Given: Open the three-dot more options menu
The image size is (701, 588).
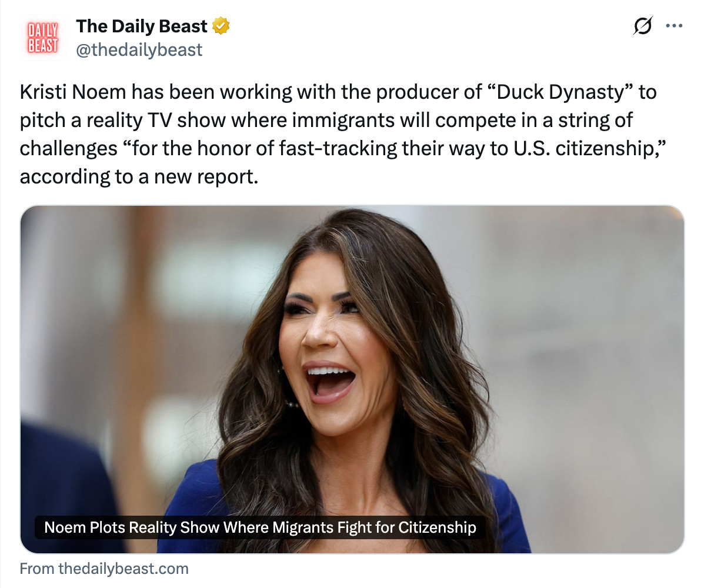Looking at the screenshot, I should (x=674, y=25).
